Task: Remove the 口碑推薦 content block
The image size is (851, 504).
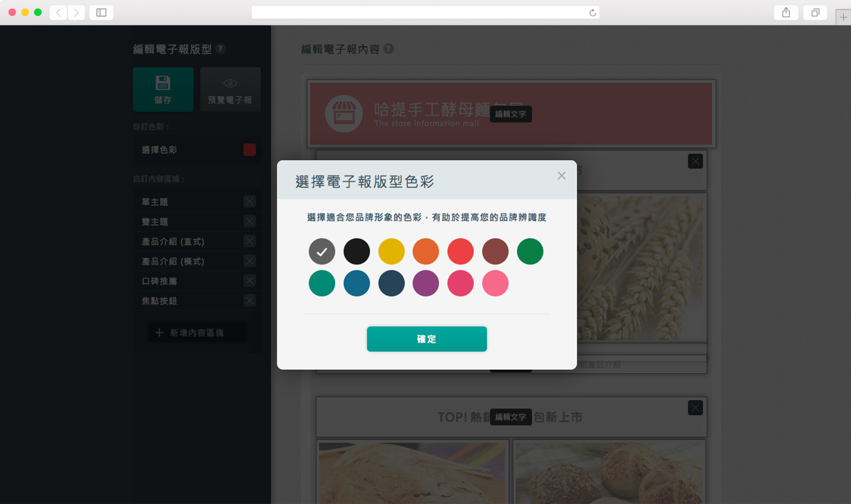Action: [250, 281]
